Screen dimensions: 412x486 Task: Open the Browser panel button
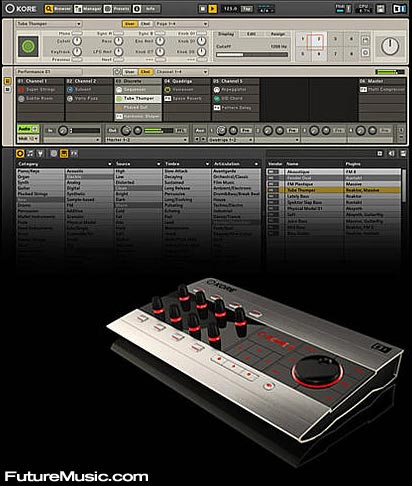(x=58, y=9)
